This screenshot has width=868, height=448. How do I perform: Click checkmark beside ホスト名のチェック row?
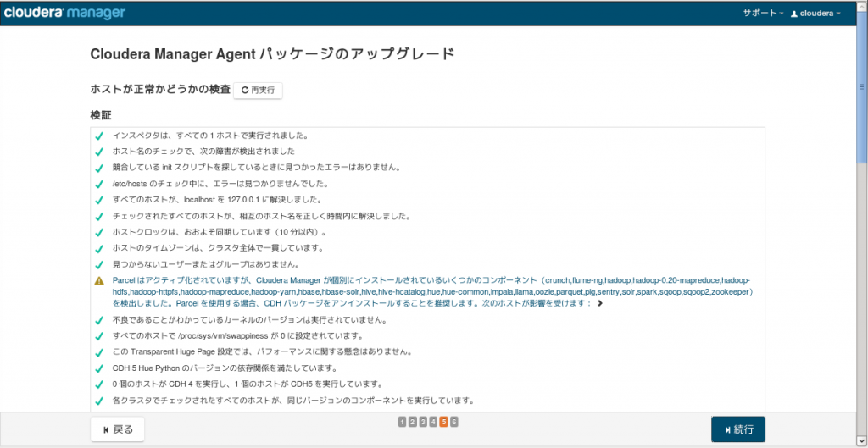[99, 152]
